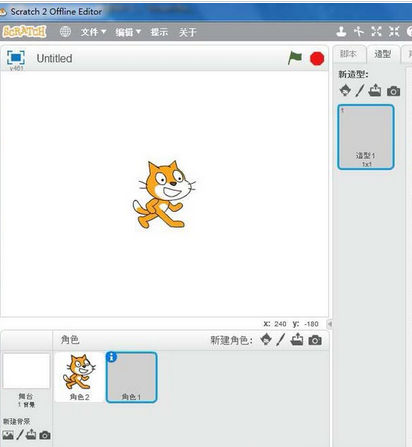Select the 角色2 cat sprite
412x447 pixels.
point(79,377)
